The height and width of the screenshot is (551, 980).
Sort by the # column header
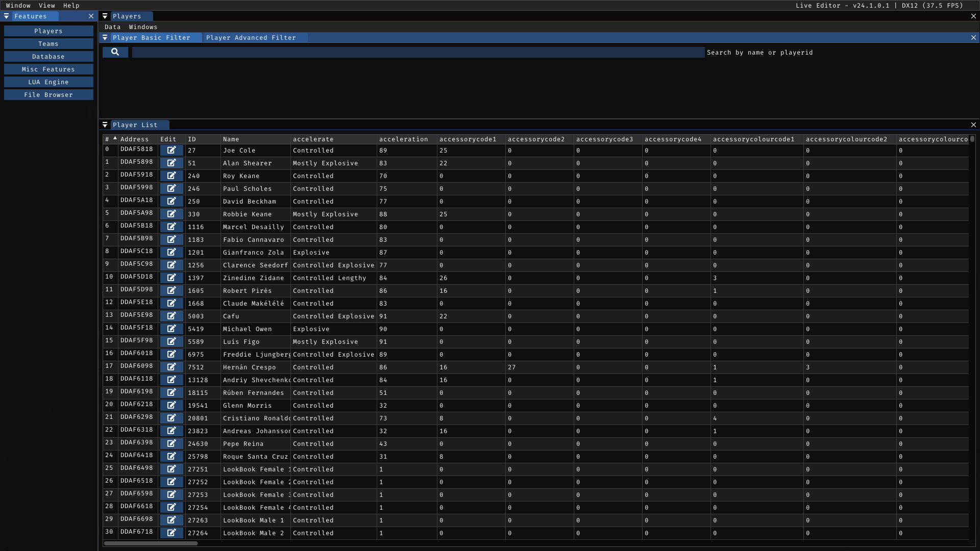[110, 139]
